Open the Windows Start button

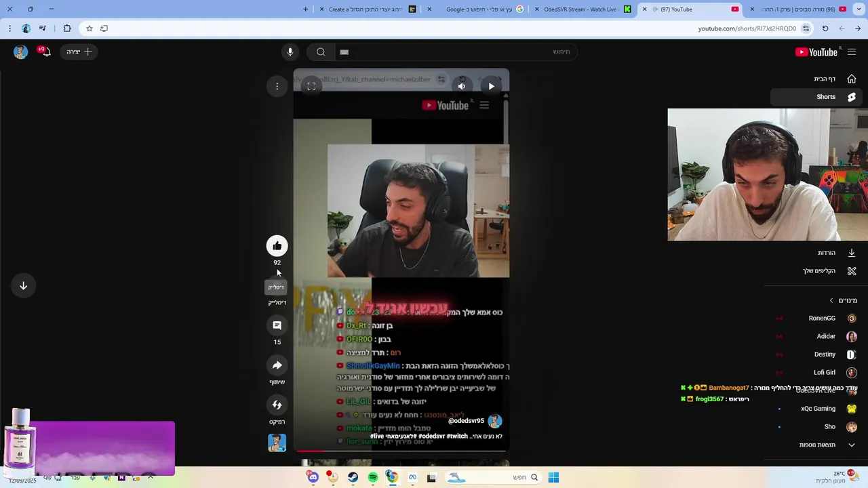point(553,477)
